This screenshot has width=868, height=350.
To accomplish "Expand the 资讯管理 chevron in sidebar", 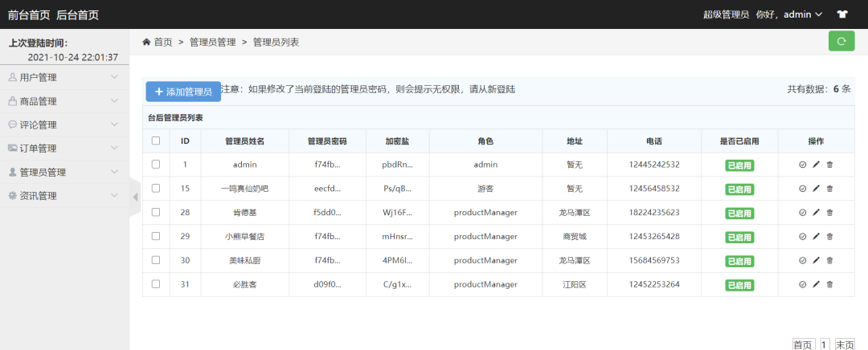I will [x=115, y=195].
